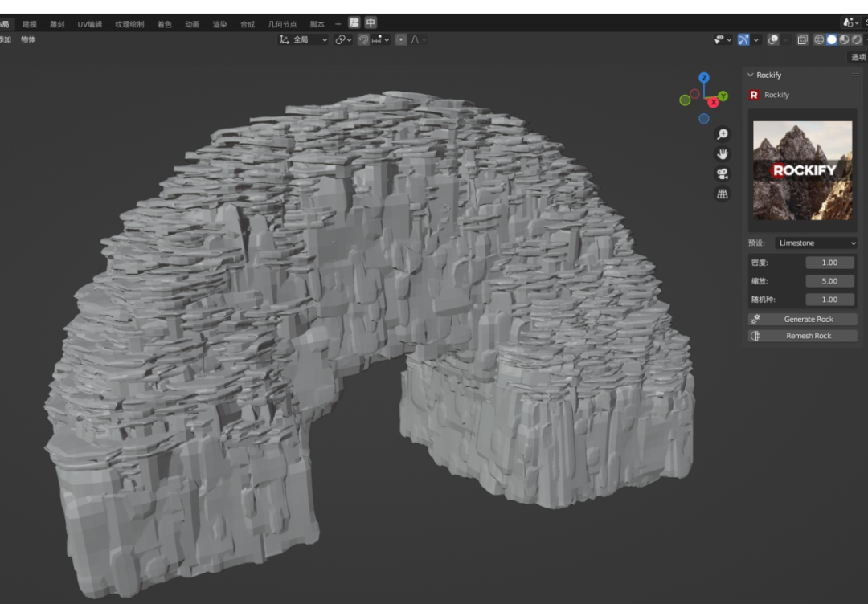
Task: Click the negative X hollow red gizmo circle
Action: tap(694, 94)
